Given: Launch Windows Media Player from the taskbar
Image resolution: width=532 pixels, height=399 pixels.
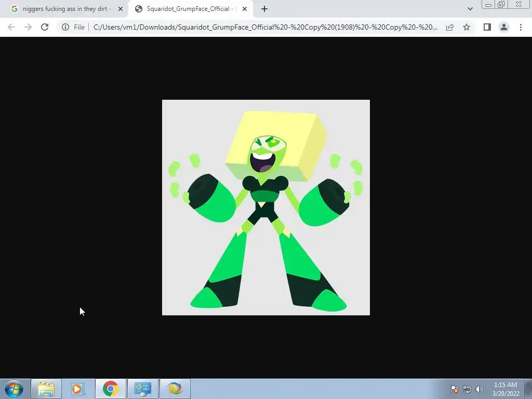Looking at the screenshot, I should tap(77, 389).
